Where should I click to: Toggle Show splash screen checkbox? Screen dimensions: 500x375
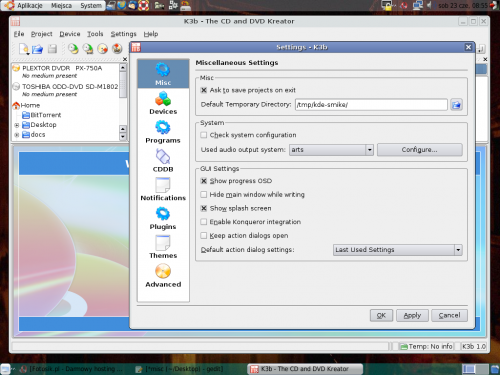(x=204, y=208)
